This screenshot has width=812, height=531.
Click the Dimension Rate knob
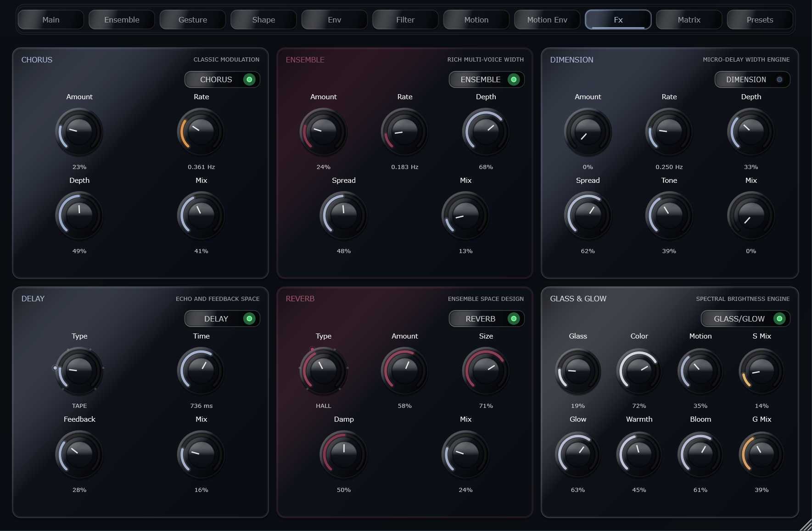669,132
